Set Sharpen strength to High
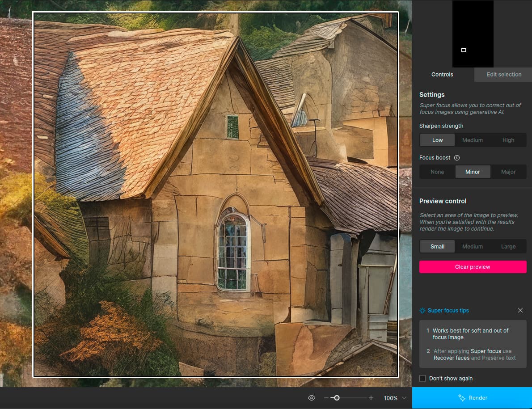The width and height of the screenshot is (532, 409). [x=508, y=140]
